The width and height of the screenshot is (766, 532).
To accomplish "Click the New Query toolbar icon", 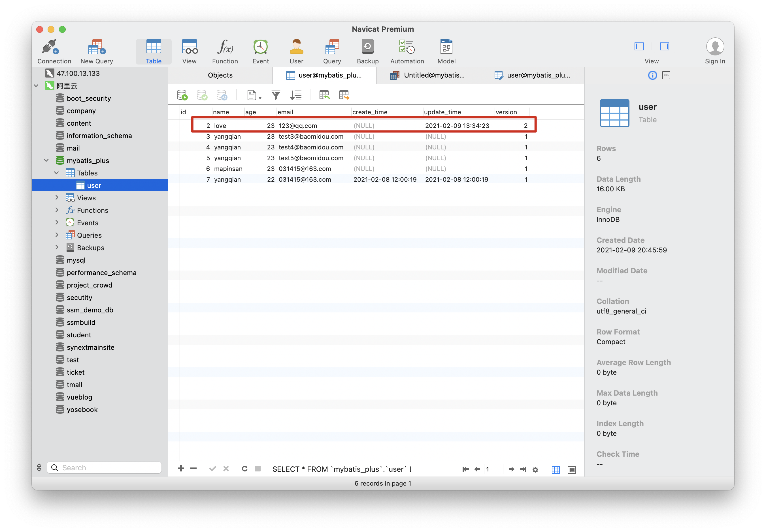I will 96,51.
